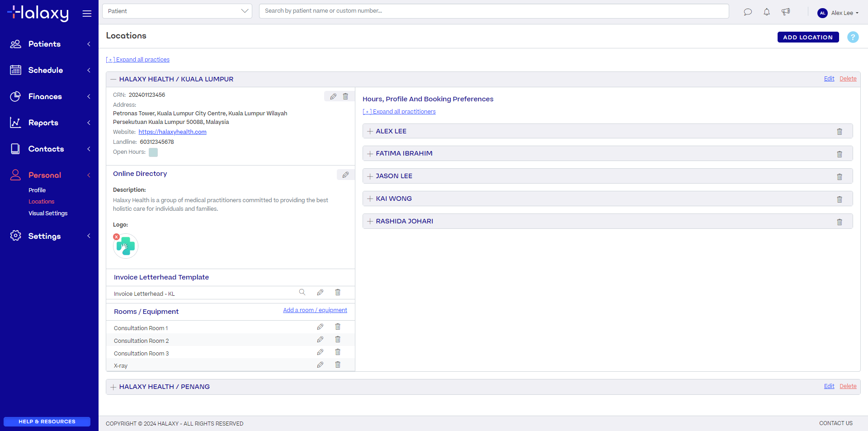The width and height of the screenshot is (868, 431).
Task: Open Alex Lee account dropdown
Action: (838, 13)
